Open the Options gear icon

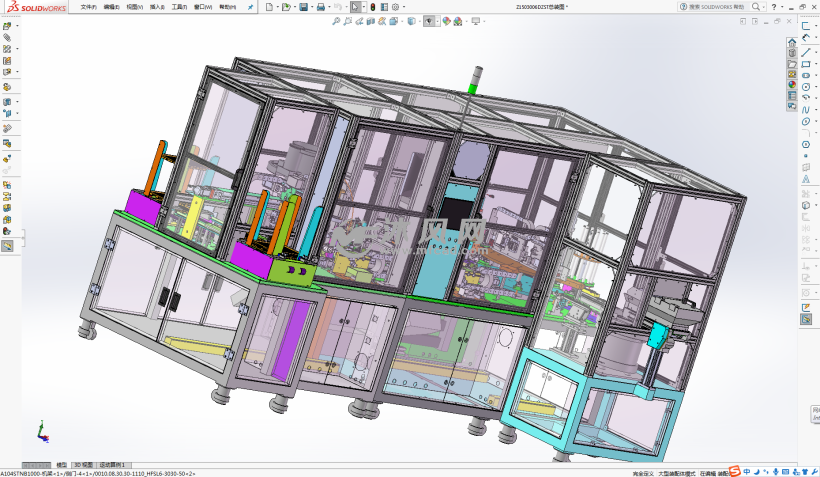[x=395, y=7]
